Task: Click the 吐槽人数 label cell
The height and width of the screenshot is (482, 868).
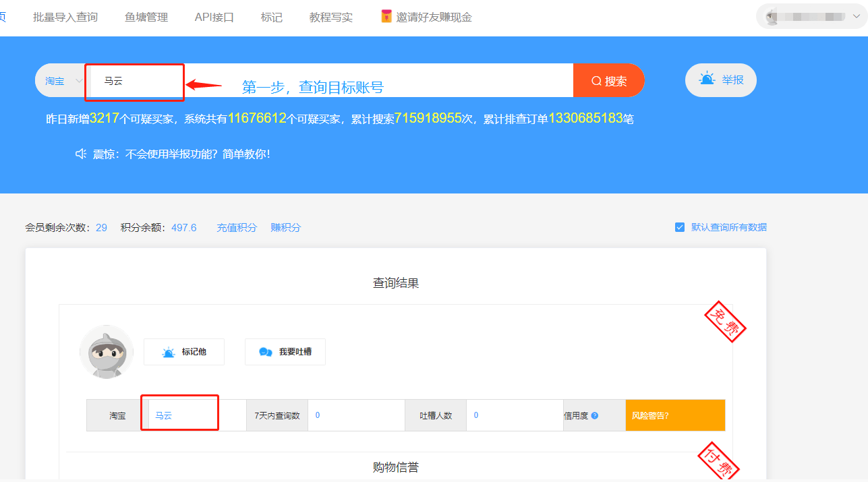Action: tap(436, 415)
